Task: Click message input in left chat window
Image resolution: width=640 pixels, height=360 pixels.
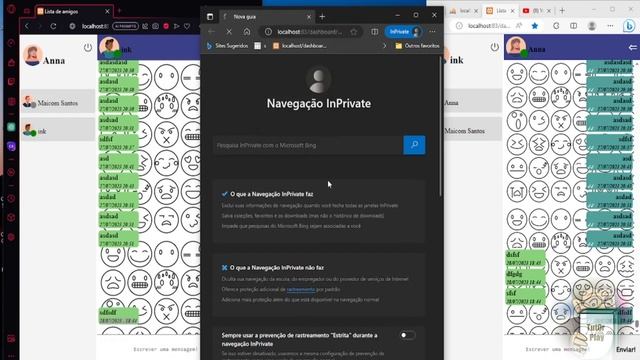Action: [165, 349]
